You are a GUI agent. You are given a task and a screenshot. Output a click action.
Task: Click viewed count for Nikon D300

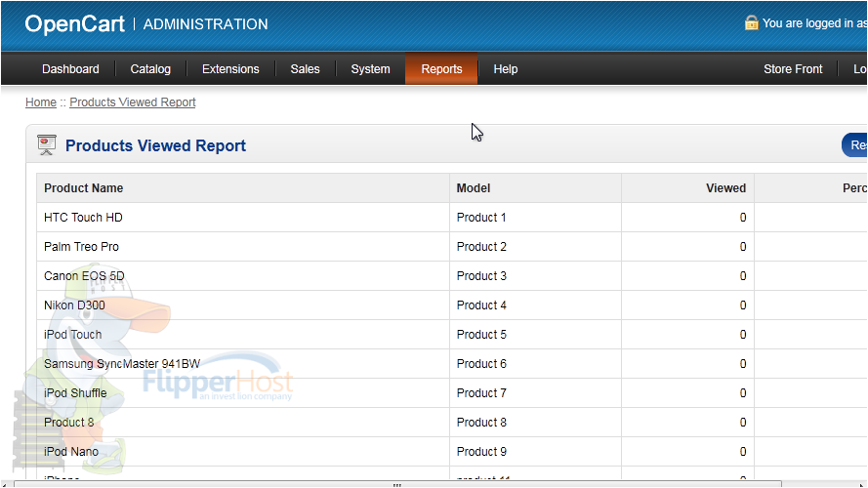(743, 305)
